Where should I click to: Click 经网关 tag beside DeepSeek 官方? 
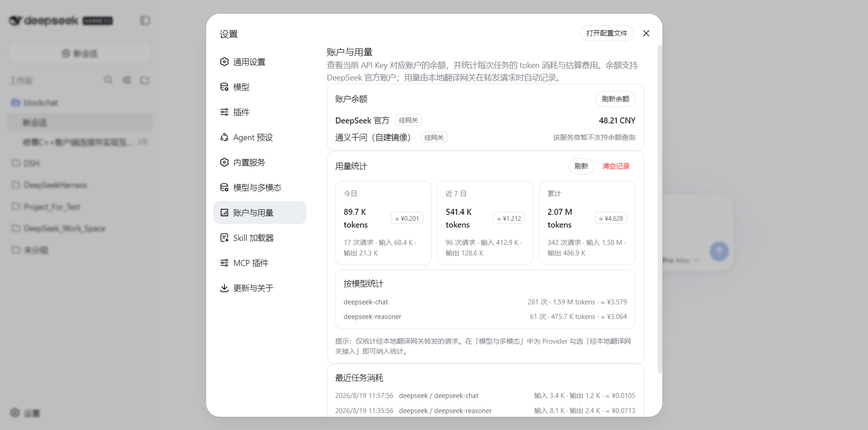(408, 120)
